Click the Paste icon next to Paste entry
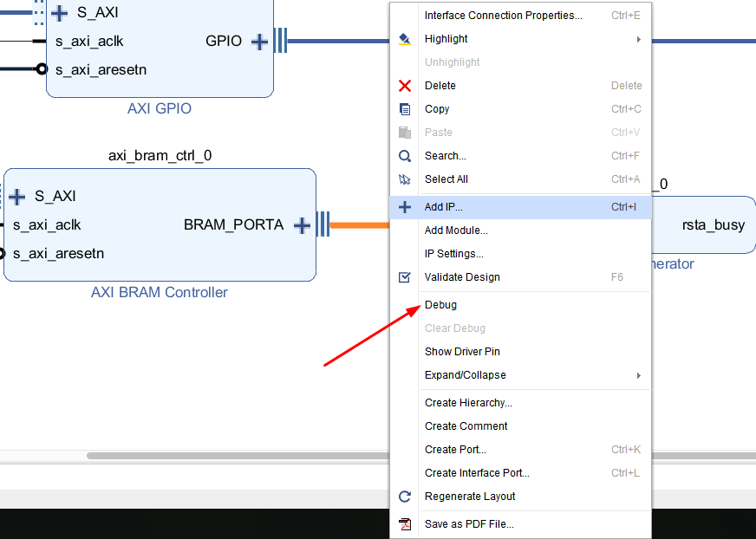The width and height of the screenshot is (756, 539). tap(404, 132)
